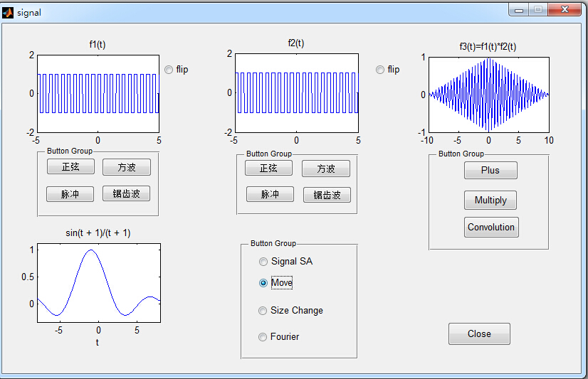The width and height of the screenshot is (588, 379).
Task: Choose 脉冲 in the f1(t) button group
Action: pos(70,194)
